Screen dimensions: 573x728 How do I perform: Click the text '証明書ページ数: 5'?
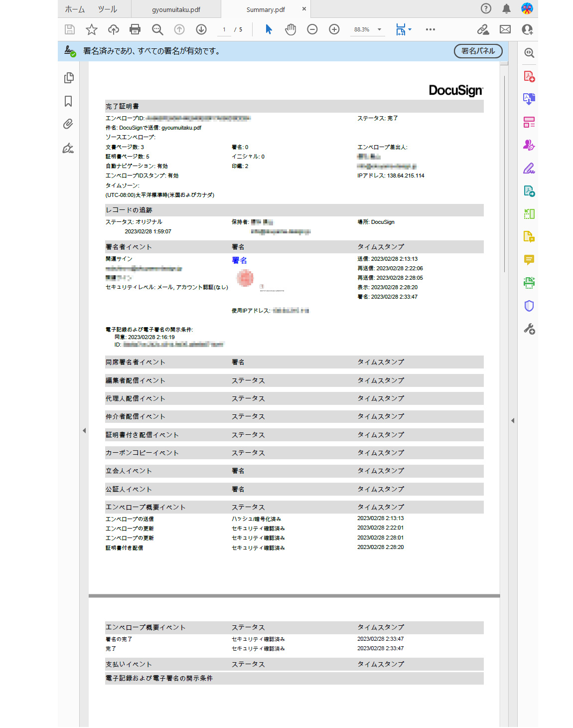(128, 157)
